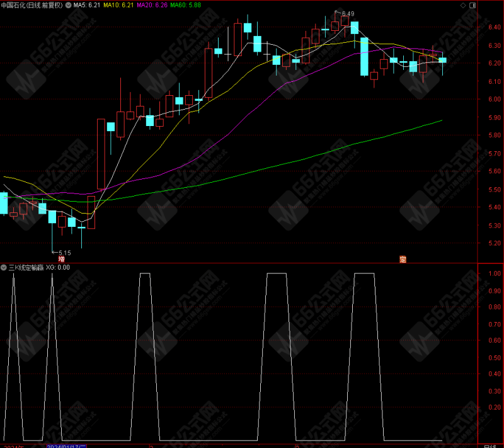Click the 6.00 price axis label
Viewport: 504px width, 448px height.
[495, 100]
